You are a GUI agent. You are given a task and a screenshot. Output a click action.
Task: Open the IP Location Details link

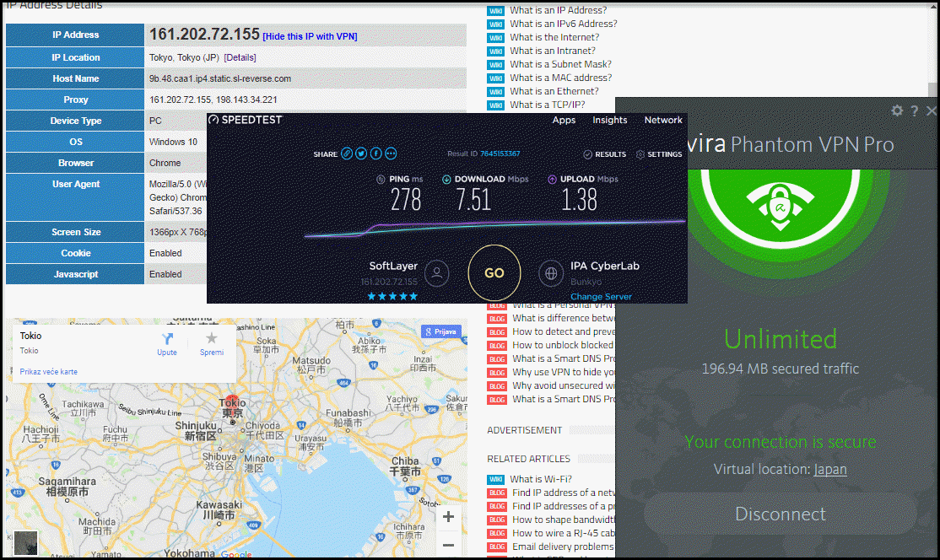click(x=240, y=57)
